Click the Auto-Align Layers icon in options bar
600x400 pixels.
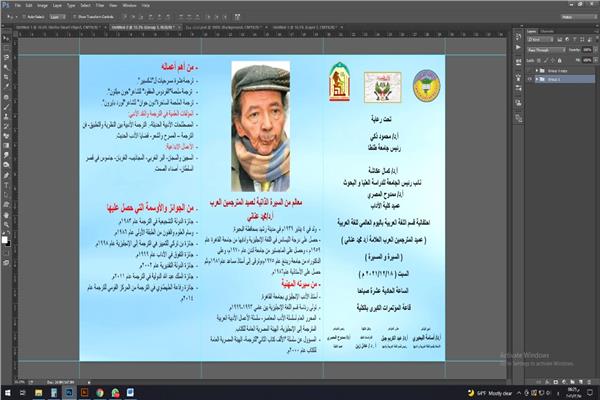pyautogui.click(x=237, y=17)
